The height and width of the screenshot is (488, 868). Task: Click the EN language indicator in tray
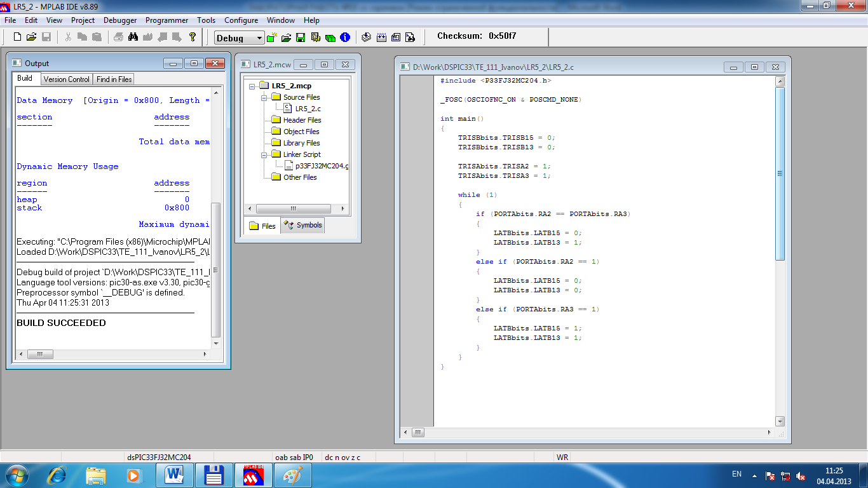736,474
